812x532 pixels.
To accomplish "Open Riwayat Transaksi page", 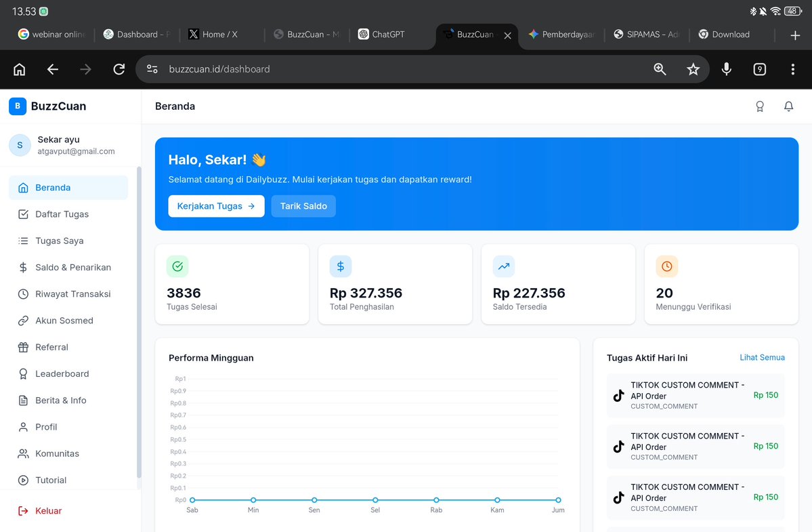I will coord(68,293).
